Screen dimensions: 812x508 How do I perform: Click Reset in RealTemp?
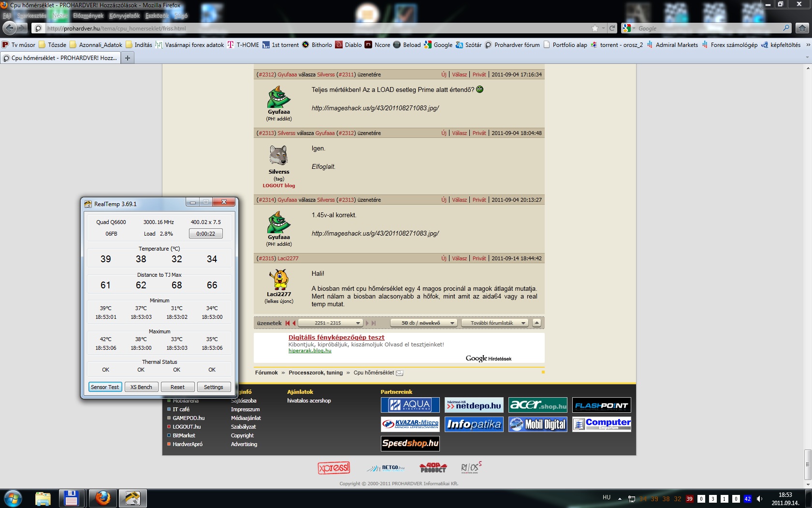point(177,387)
